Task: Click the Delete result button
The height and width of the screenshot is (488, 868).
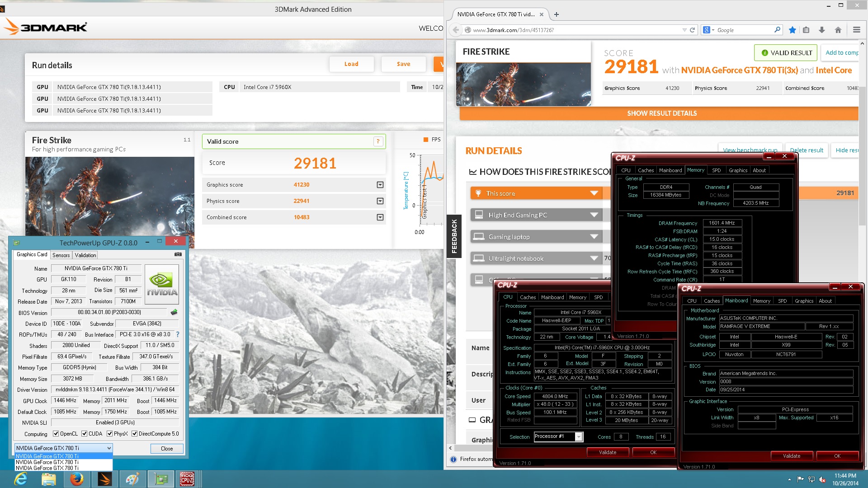Action: [807, 150]
